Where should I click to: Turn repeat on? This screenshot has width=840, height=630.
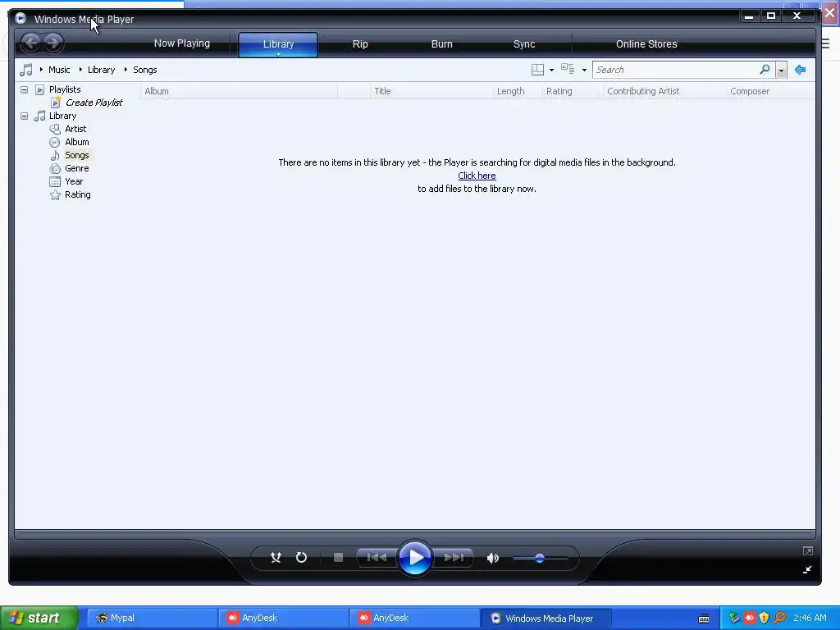tap(302, 558)
